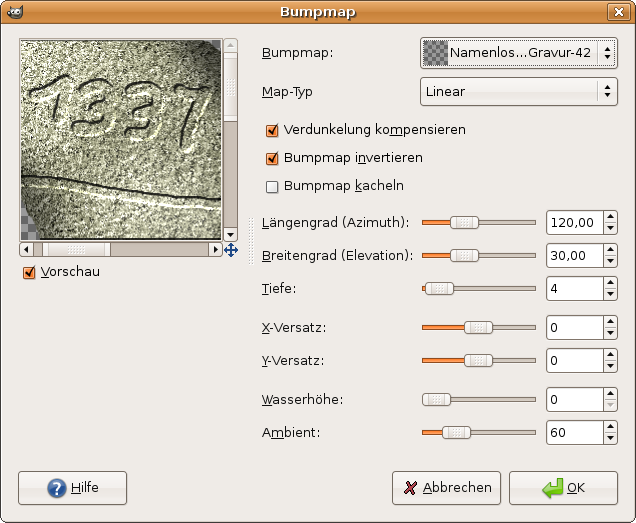Enable Bumpmap kacheln checkbox
Viewport: 636px width, 523px height.
click(x=272, y=187)
